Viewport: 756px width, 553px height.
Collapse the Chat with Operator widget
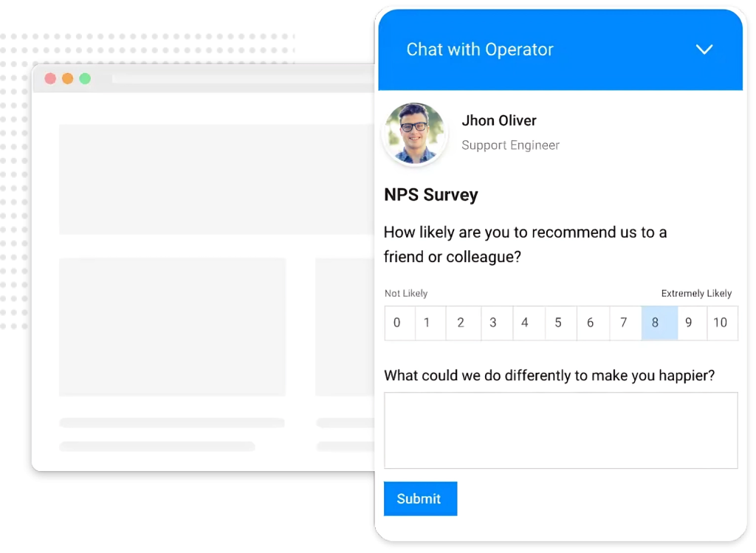(704, 49)
